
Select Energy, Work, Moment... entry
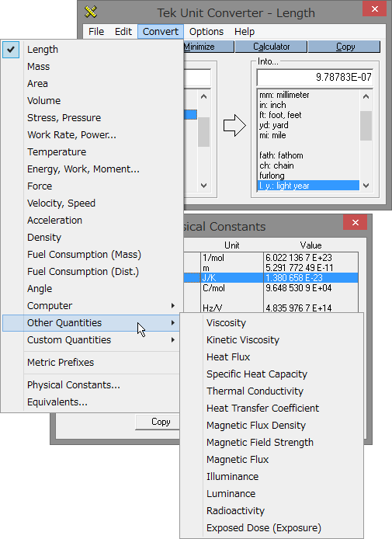point(92,169)
